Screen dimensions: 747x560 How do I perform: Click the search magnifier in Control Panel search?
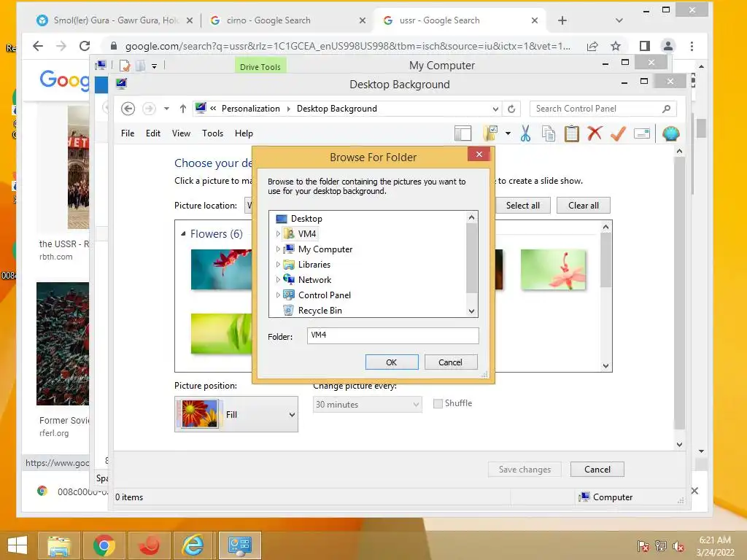(667, 109)
